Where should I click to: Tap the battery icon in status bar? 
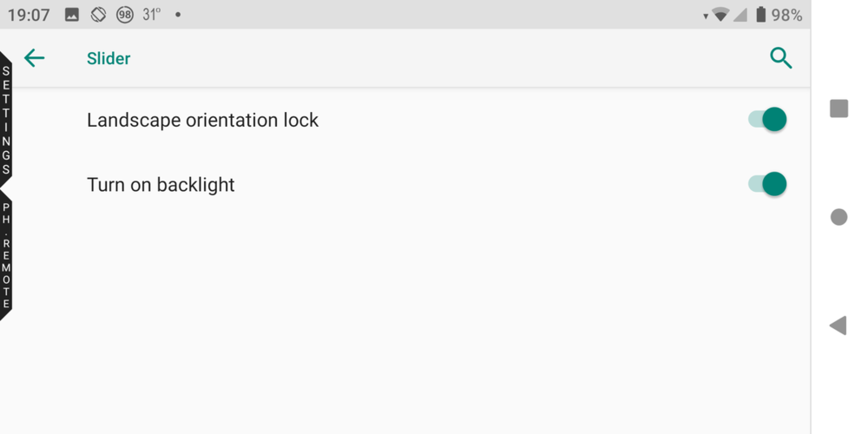[x=760, y=15]
